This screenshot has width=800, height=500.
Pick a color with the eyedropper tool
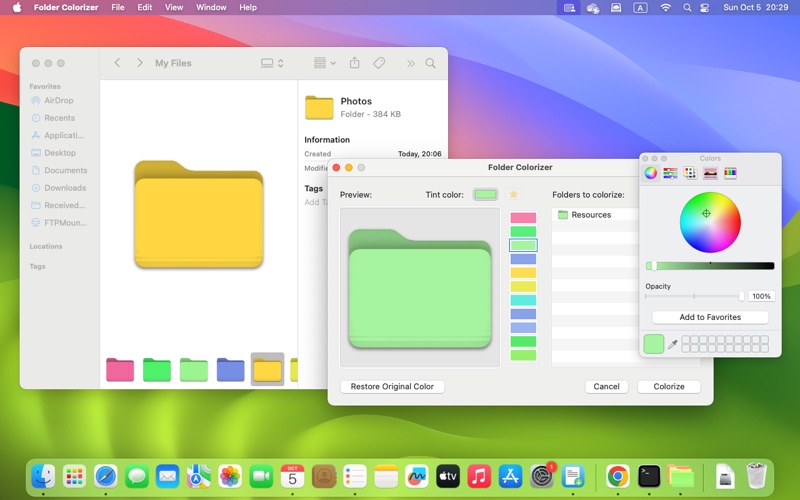click(673, 344)
